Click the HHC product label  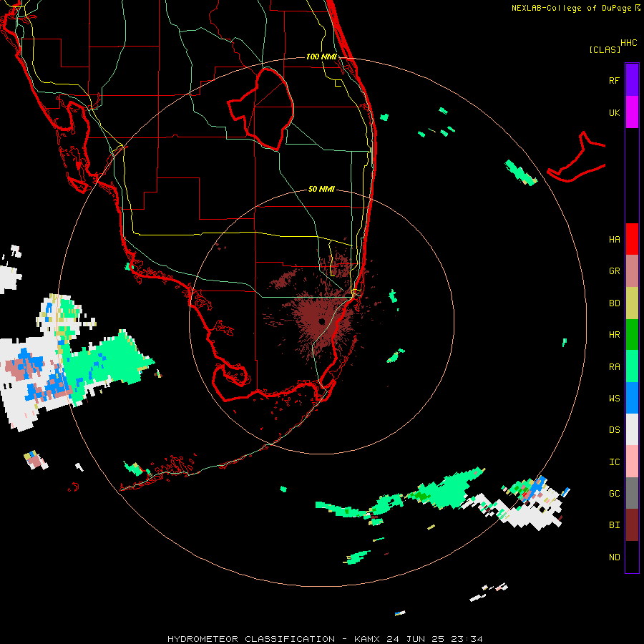628,43
